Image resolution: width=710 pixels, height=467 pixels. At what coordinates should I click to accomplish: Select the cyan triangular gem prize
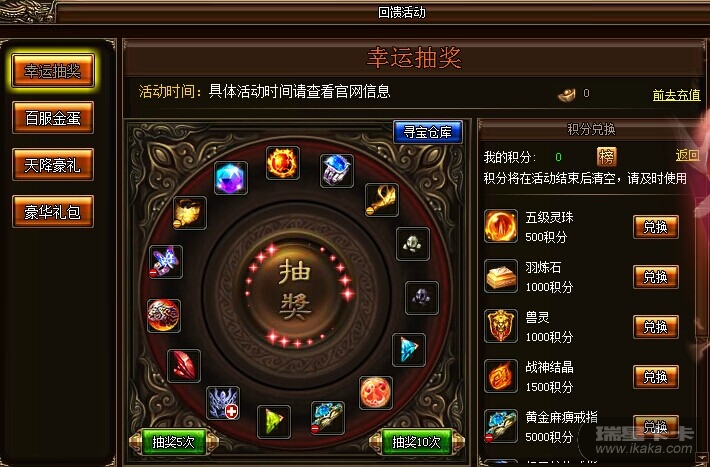point(409,350)
